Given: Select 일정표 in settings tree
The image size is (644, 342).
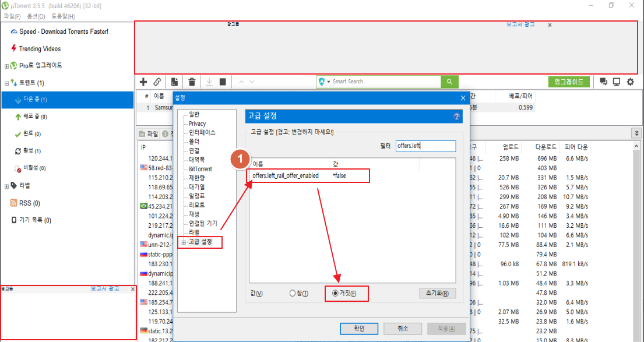Looking at the screenshot, I should tap(197, 196).
